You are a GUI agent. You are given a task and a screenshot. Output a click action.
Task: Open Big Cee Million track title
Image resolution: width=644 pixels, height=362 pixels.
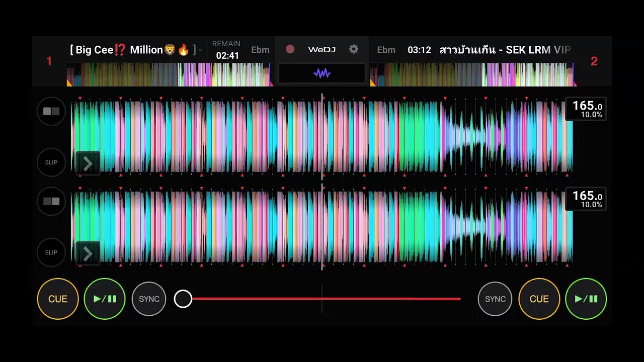point(136,50)
